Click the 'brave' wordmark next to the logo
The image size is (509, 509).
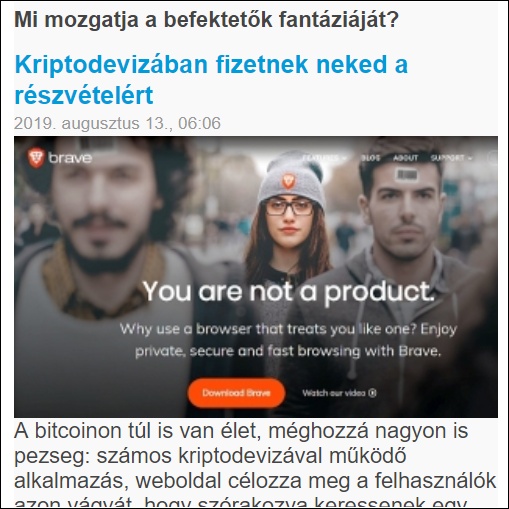tap(70, 158)
